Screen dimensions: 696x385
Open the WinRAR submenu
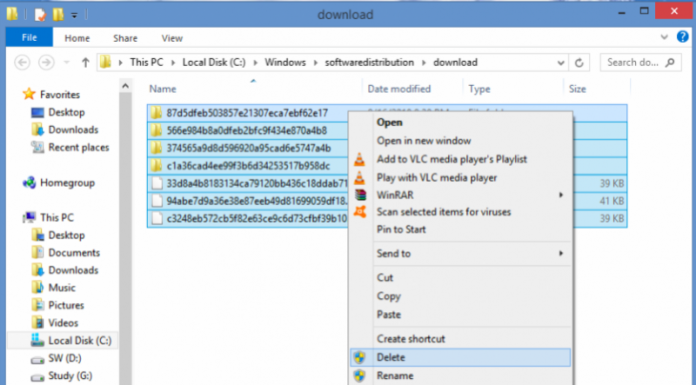[460, 195]
